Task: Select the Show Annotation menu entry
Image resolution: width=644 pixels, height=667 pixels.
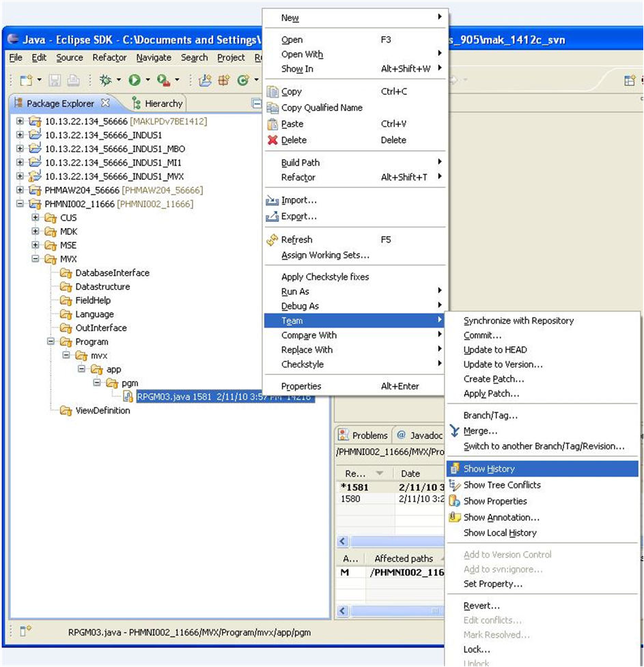Action: click(501, 517)
